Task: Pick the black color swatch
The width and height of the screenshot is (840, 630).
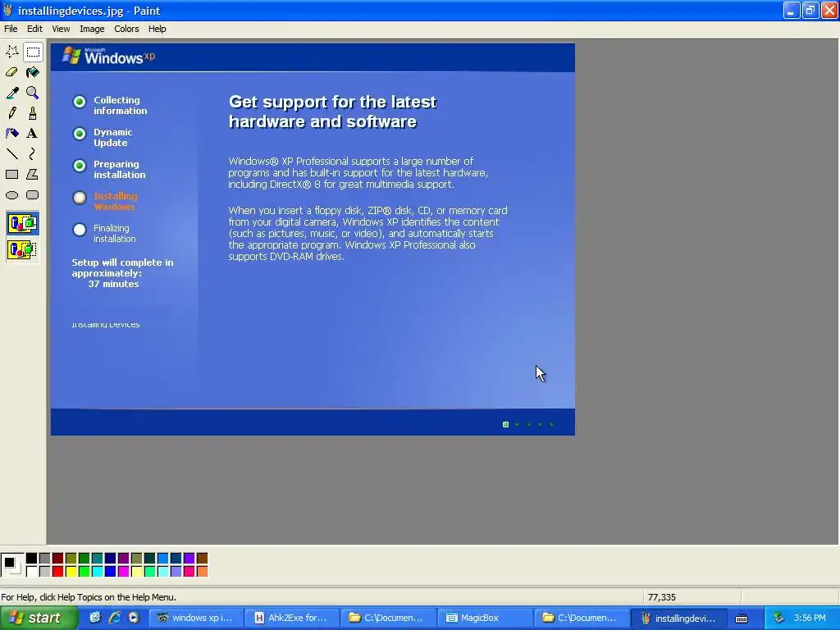Action: pyautogui.click(x=32, y=558)
